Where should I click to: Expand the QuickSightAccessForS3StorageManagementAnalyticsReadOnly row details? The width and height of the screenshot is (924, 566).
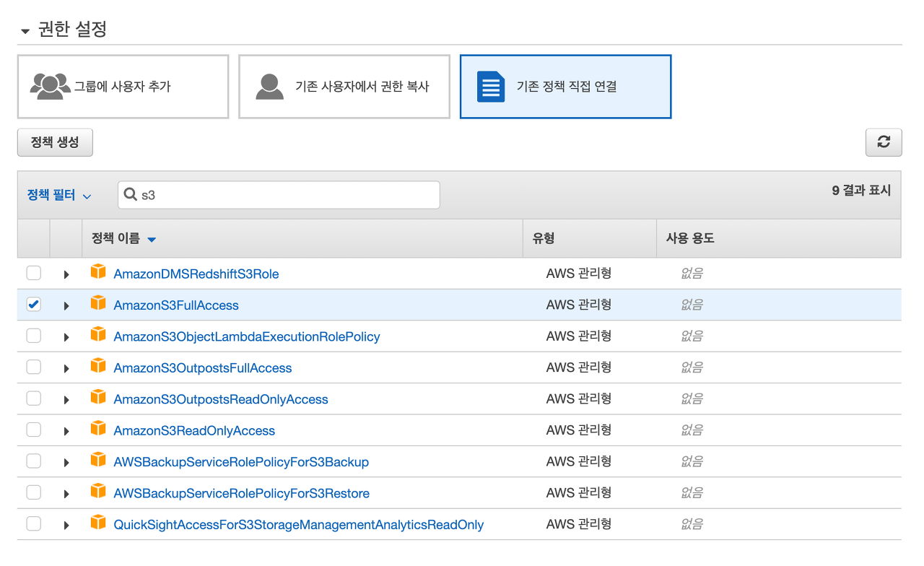pyautogui.click(x=66, y=525)
